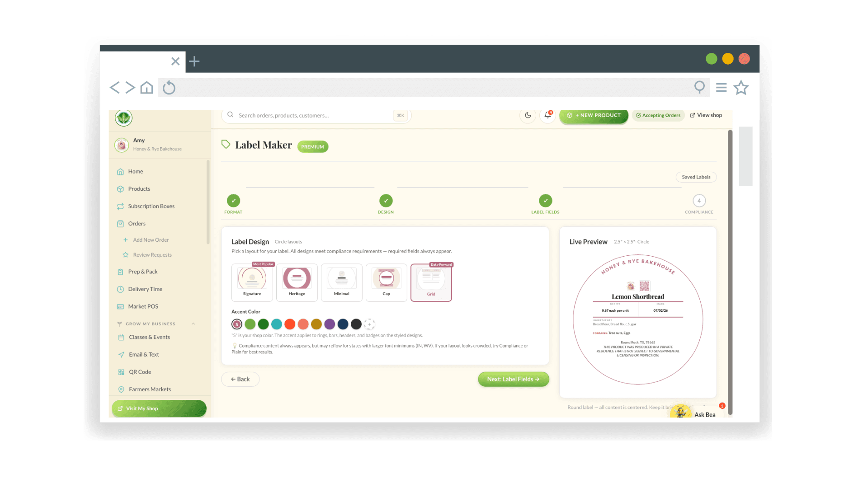Click the Delivery Time clock icon
The image size is (868, 488).
coord(120,289)
